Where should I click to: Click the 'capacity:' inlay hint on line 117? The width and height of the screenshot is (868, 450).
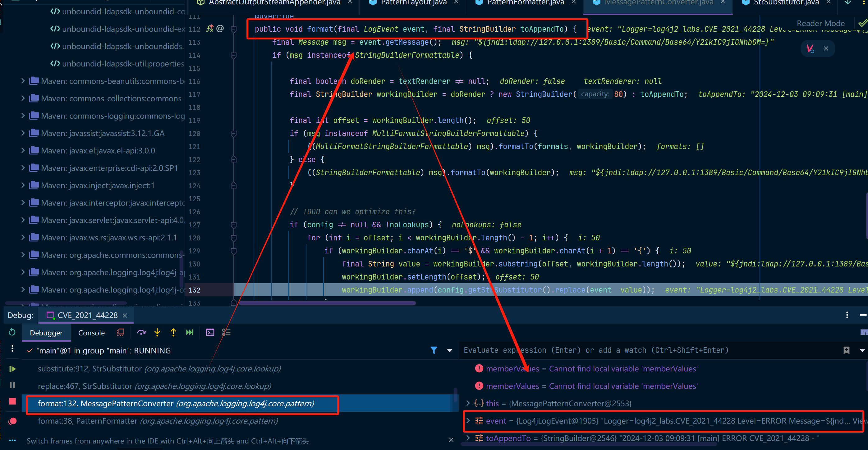coord(595,94)
